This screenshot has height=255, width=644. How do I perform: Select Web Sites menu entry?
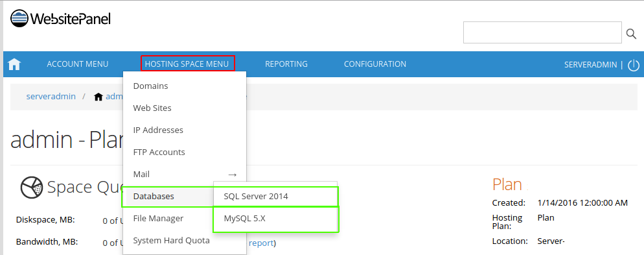pos(185,108)
